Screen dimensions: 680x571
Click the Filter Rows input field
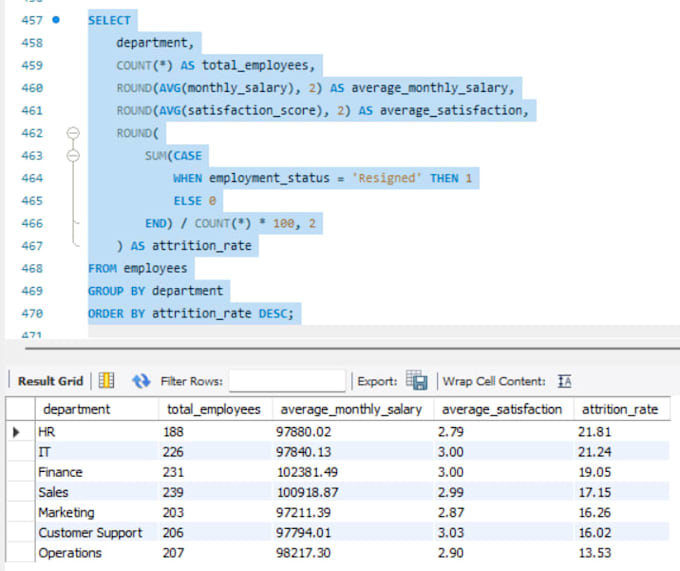coord(287,381)
